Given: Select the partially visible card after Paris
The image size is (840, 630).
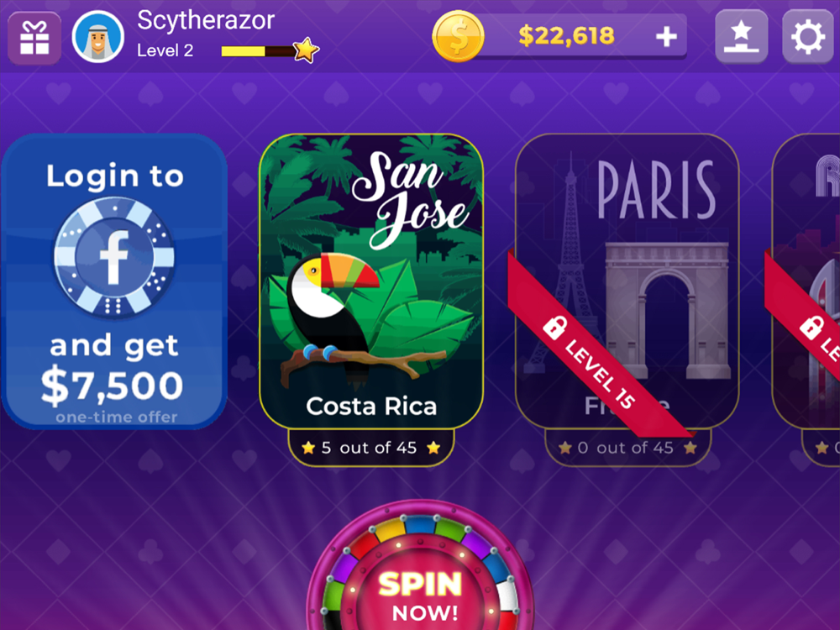Looking at the screenshot, I should 806,281.
